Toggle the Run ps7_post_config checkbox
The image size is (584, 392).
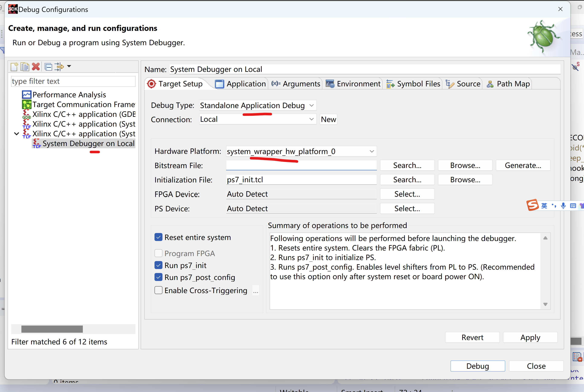[x=158, y=277]
